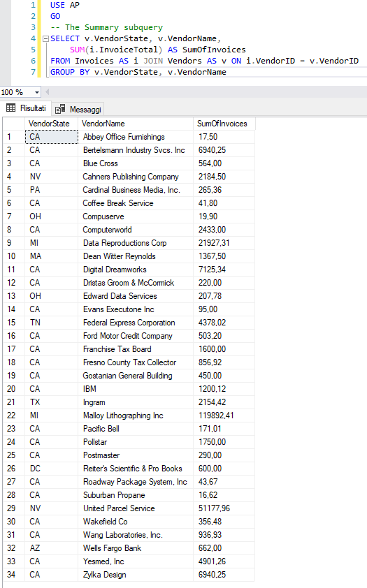The image size is (367, 588).
Task: Click the MA state cell
Action: click(52, 256)
